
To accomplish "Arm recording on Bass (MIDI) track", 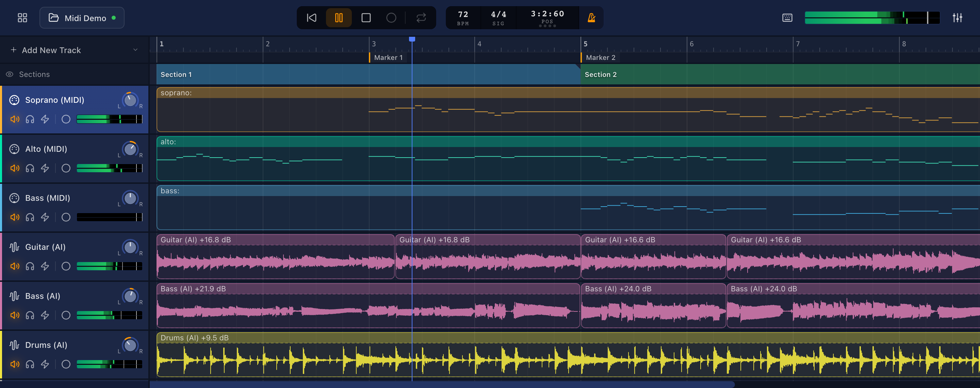I will point(66,217).
